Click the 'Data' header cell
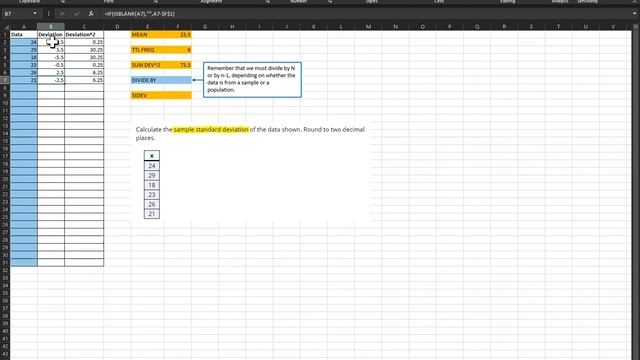 click(x=24, y=34)
